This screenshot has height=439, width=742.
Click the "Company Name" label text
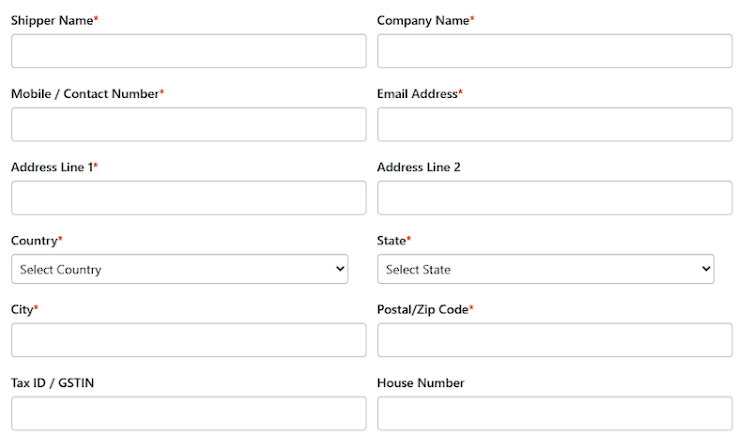pyautogui.click(x=423, y=20)
